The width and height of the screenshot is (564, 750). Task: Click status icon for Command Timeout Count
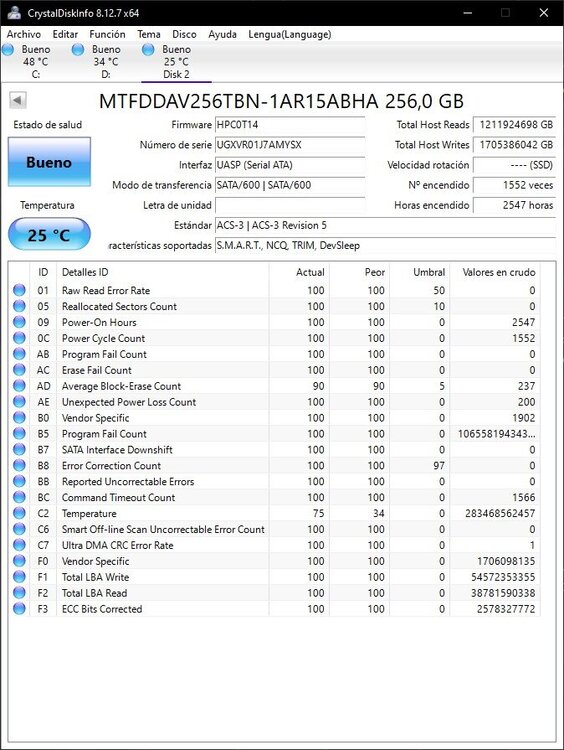19,497
